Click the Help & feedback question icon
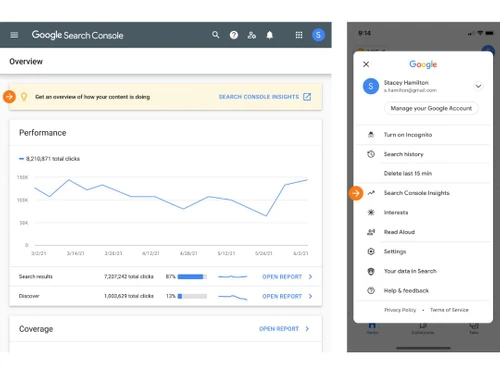500x375 pixels. 371,291
